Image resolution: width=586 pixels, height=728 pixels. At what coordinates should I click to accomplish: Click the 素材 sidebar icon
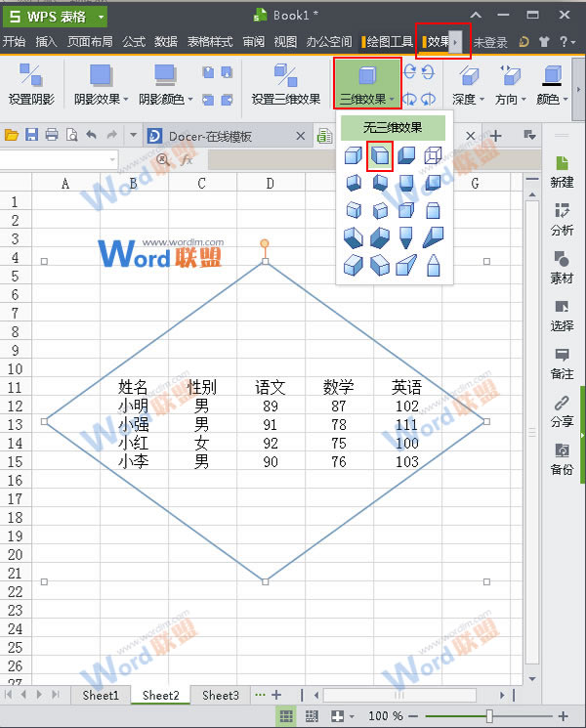coord(562,267)
